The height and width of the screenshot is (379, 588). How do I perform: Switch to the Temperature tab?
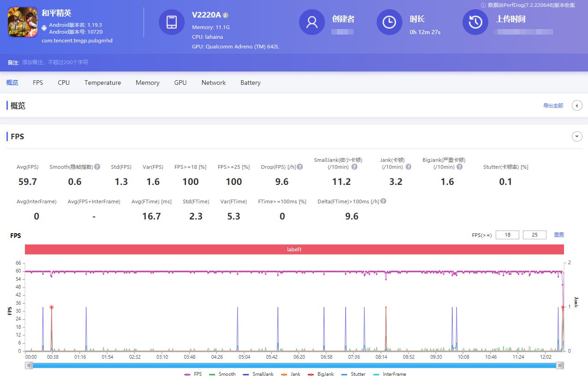[102, 83]
